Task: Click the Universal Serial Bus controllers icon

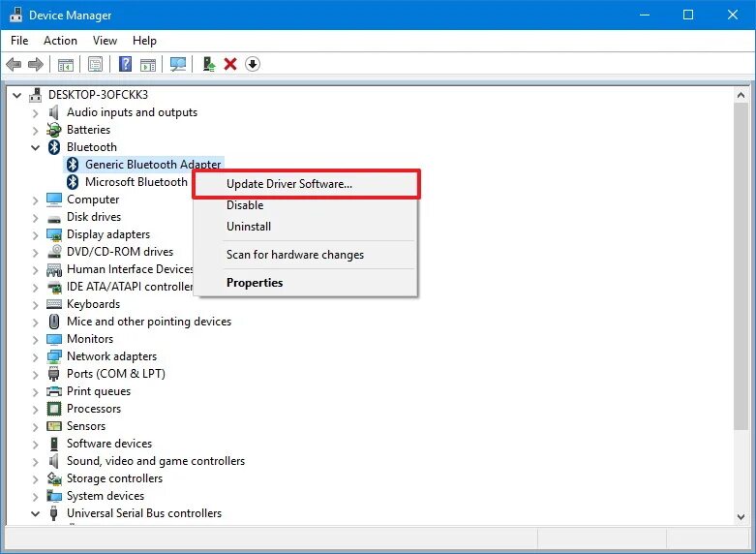Action: pyautogui.click(x=53, y=513)
